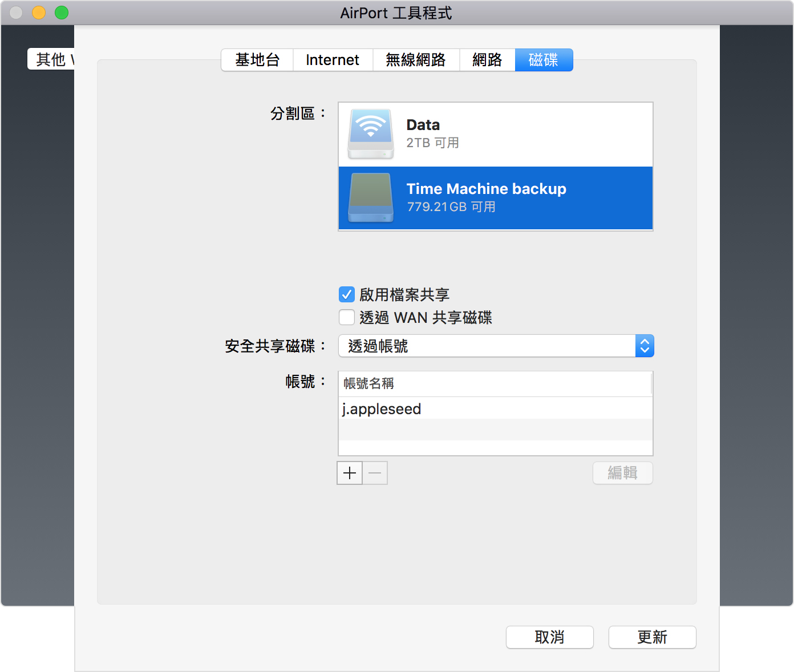The height and width of the screenshot is (672, 794).
Task: Open the 無線網路 tab
Action: click(416, 60)
